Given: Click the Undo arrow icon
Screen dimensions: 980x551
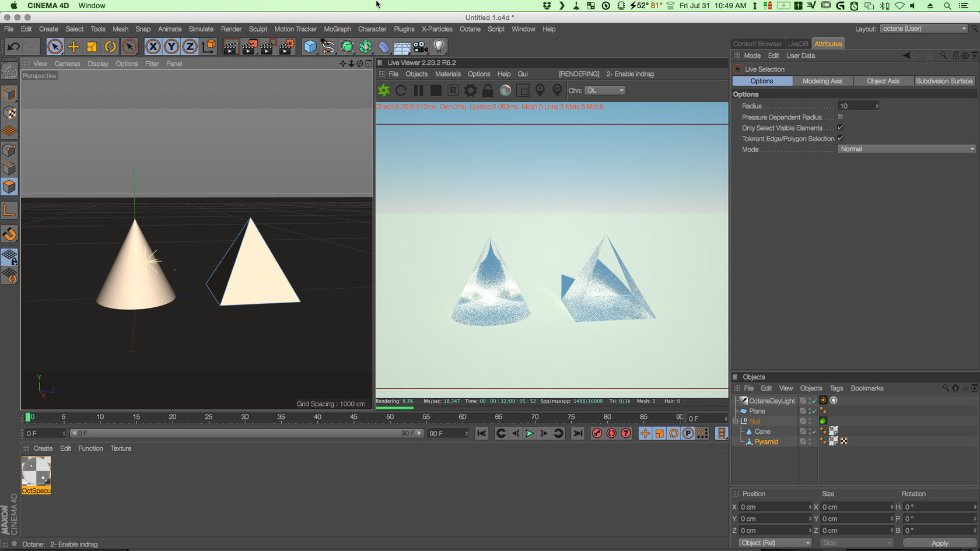Looking at the screenshot, I should [x=13, y=47].
